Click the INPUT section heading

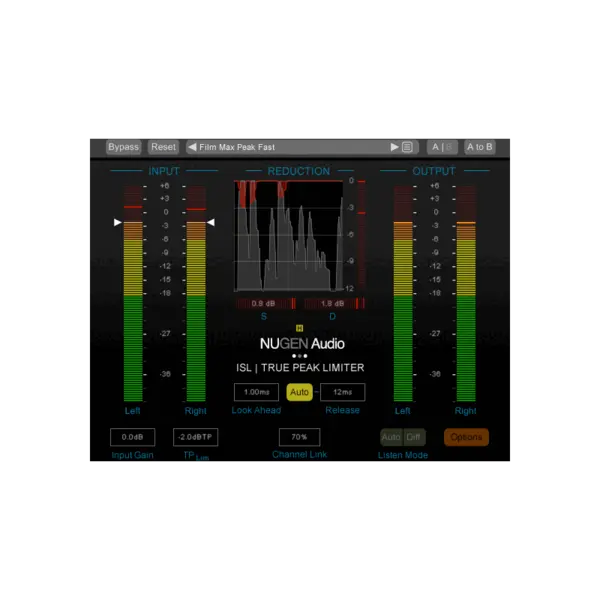164,171
